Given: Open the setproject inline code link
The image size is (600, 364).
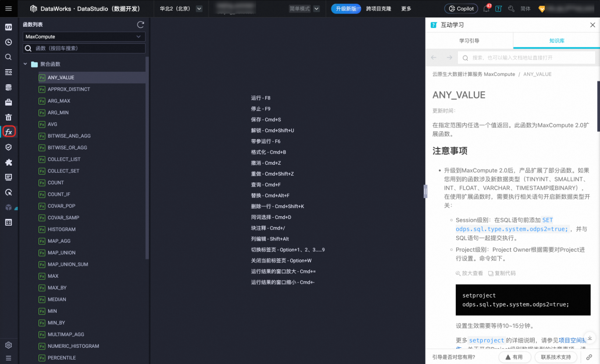Looking at the screenshot, I should 486,340.
